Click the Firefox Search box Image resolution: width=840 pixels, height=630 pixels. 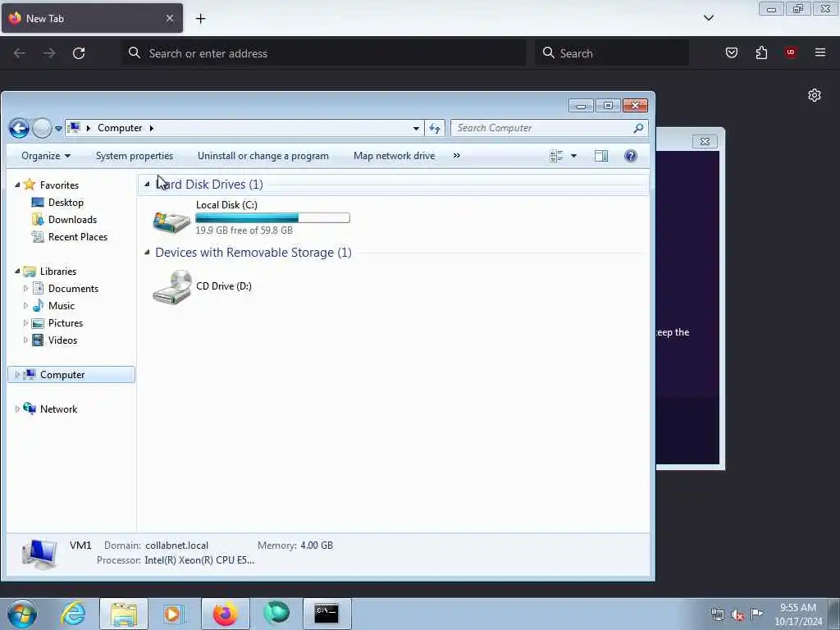click(x=612, y=53)
